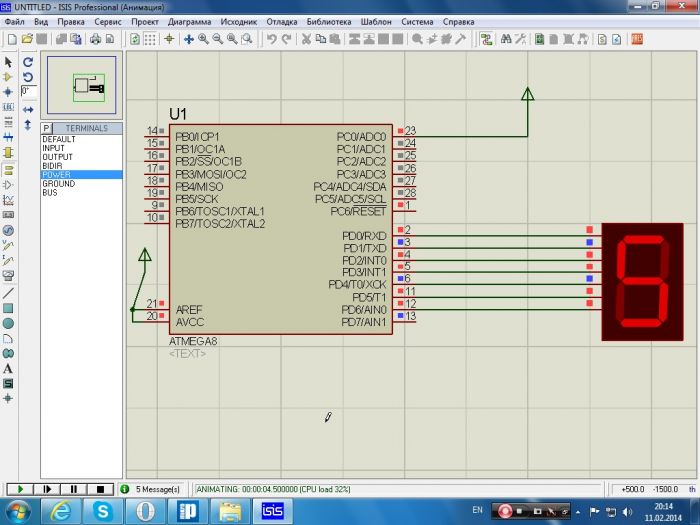
Task: Select 2D circle drawing tool
Action: point(8,323)
